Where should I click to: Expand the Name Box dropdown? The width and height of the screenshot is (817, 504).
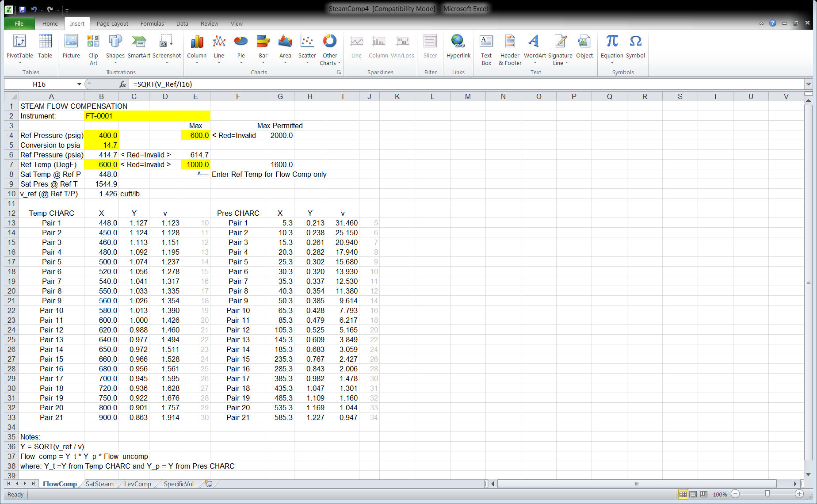(79, 84)
